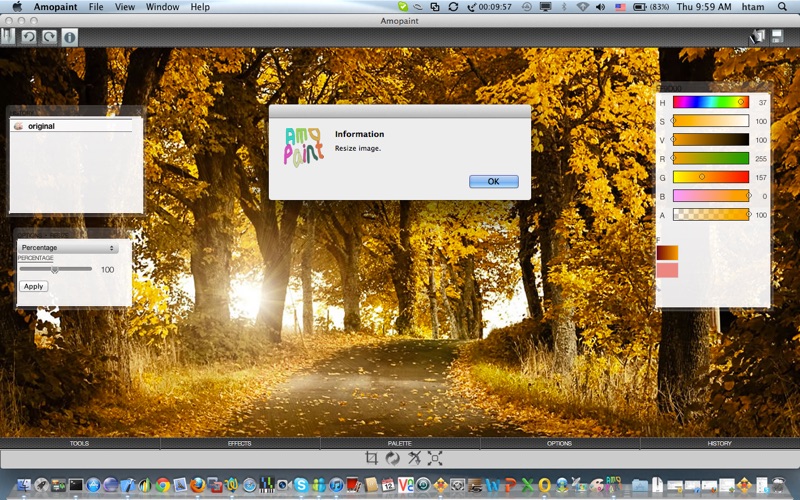Open the Amopaint application menu
Viewport: 800px width, 500px height.
[56, 7]
